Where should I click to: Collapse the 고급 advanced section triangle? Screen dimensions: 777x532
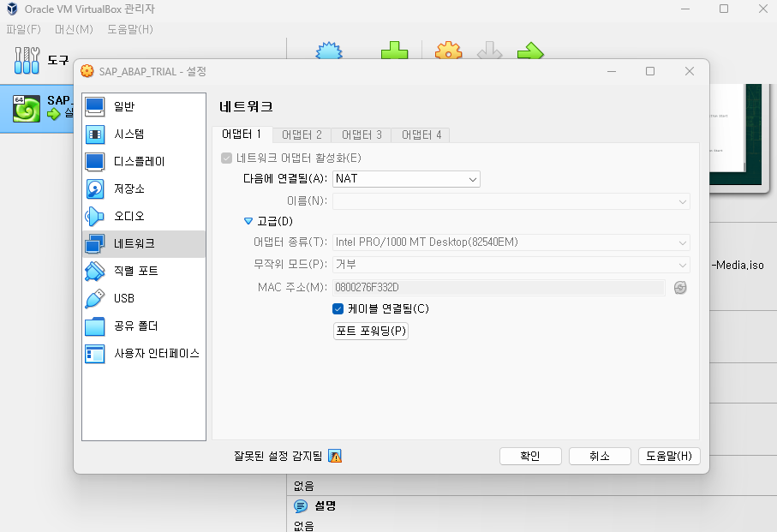point(248,221)
